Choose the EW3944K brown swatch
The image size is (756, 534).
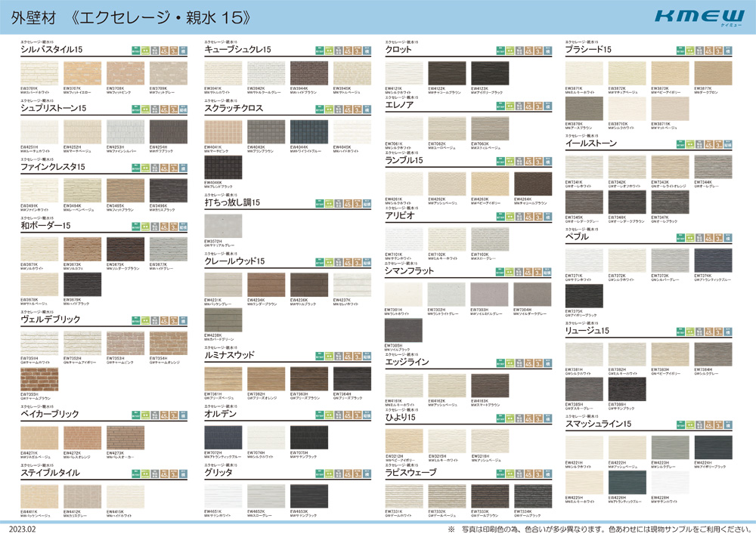309,73
